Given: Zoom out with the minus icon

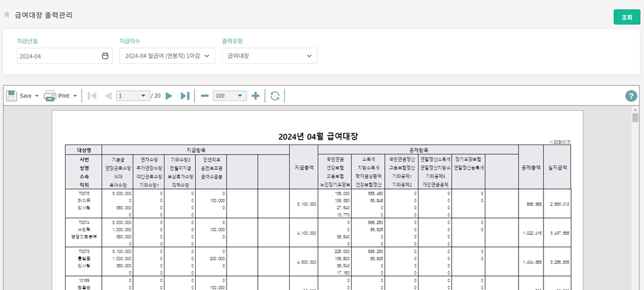Looking at the screenshot, I should tap(205, 96).
